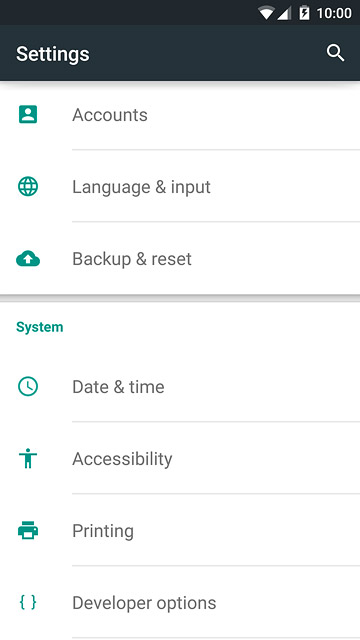Open the Printing settings entry
This screenshot has height=640, width=360.
click(x=180, y=530)
